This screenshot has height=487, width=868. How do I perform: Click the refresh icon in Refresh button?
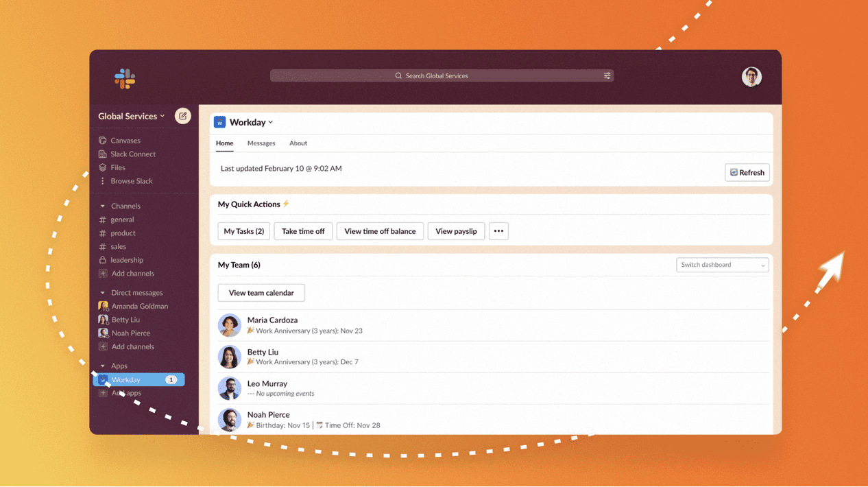(x=734, y=173)
